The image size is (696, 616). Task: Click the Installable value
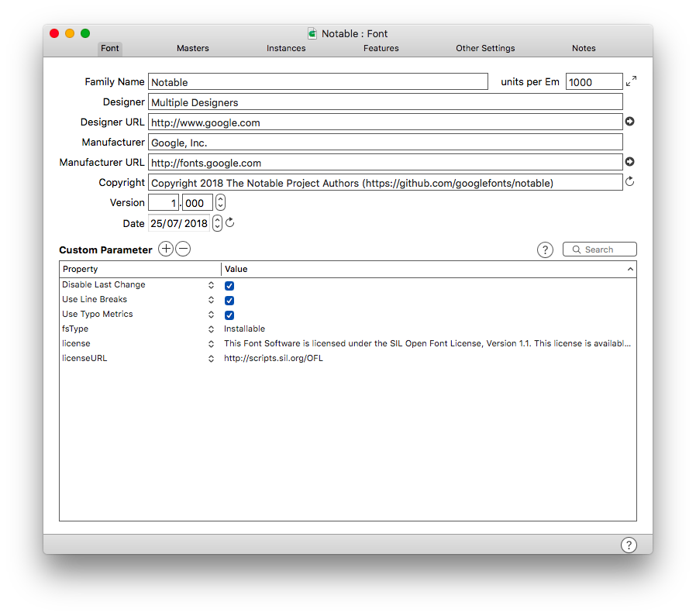coord(244,329)
